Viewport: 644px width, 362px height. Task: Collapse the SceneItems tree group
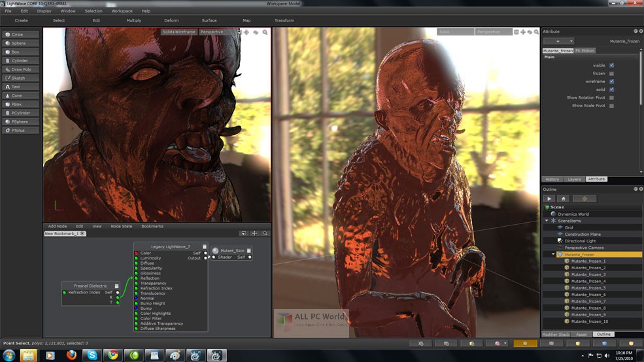(x=547, y=221)
